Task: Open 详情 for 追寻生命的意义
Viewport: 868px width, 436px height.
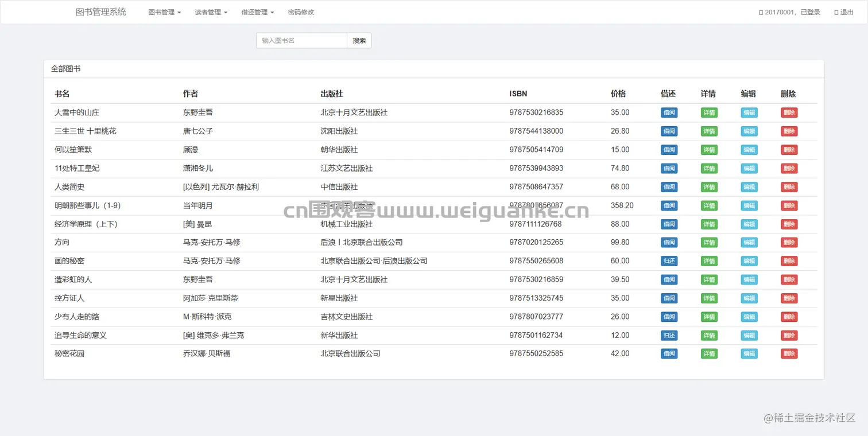Action: click(709, 336)
